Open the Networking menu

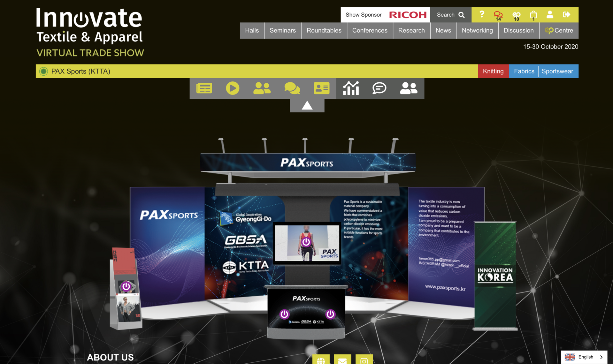pyautogui.click(x=477, y=31)
